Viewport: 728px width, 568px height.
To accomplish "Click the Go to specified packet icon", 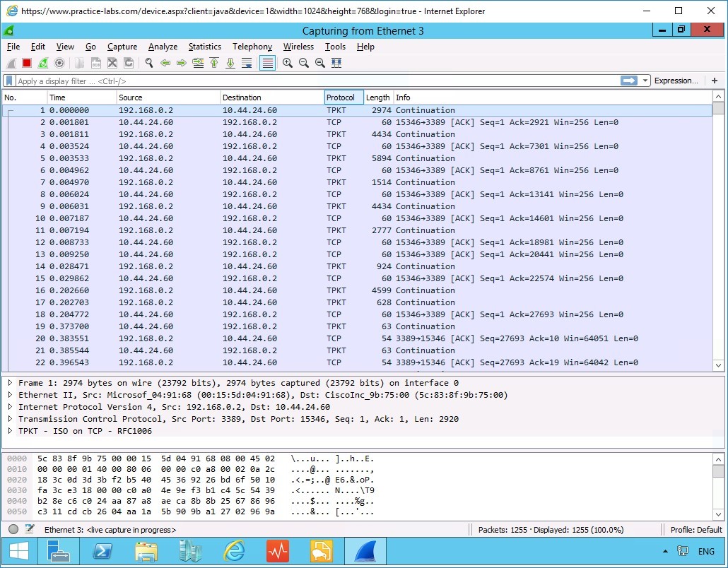I will click(198, 63).
